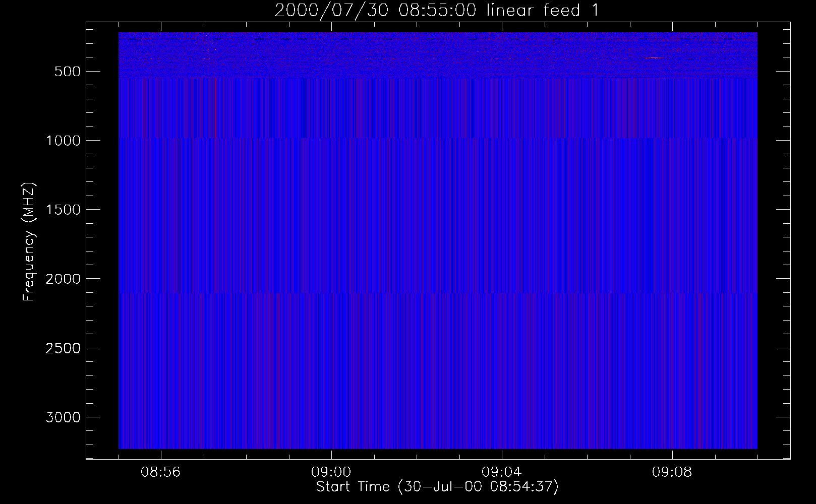Click the 'Frequency (MHZ)' axis label
The image size is (816, 504).
click(29, 242)
